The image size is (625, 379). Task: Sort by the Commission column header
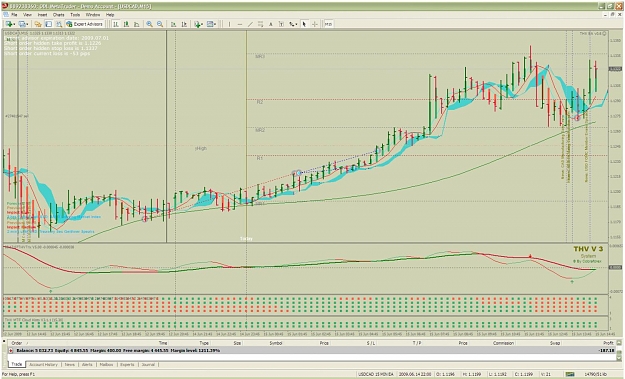coord(503,343)
